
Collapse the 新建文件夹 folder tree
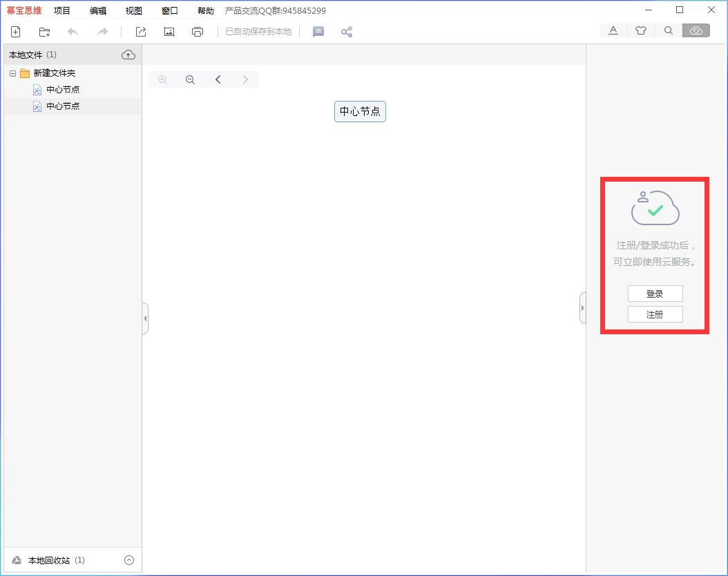click(12, 73)
